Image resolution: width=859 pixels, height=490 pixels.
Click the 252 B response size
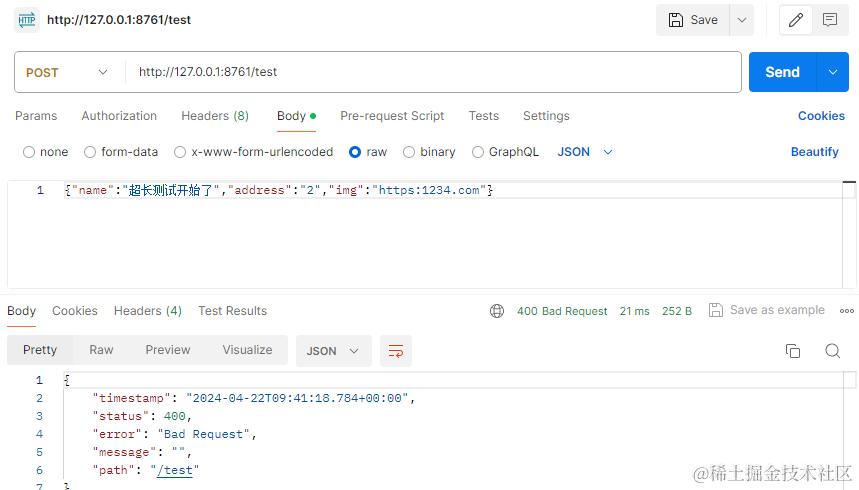click(x=677, y=311)
